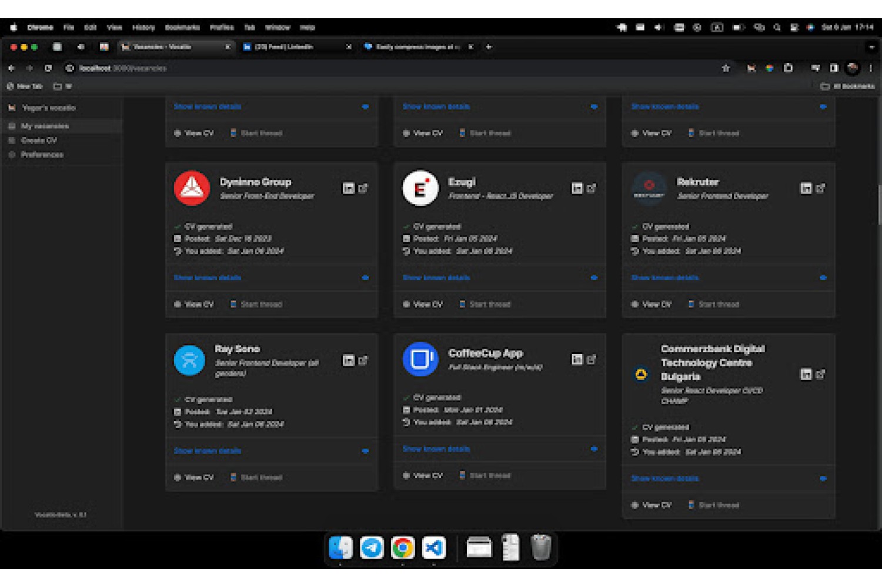Open Finder from the Dock
The width and height of the screenshot is (882, 588).
pyautogui.click(x=340, y=548)
